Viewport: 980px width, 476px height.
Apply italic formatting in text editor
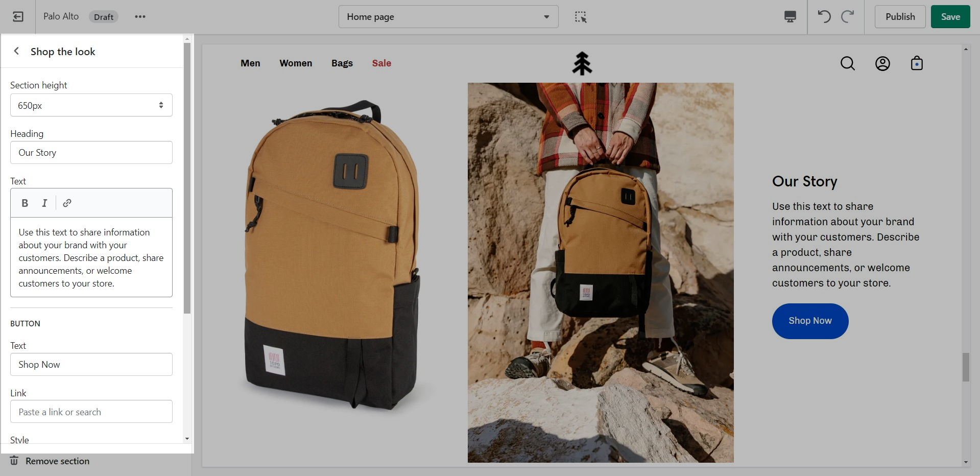point(44,203)
